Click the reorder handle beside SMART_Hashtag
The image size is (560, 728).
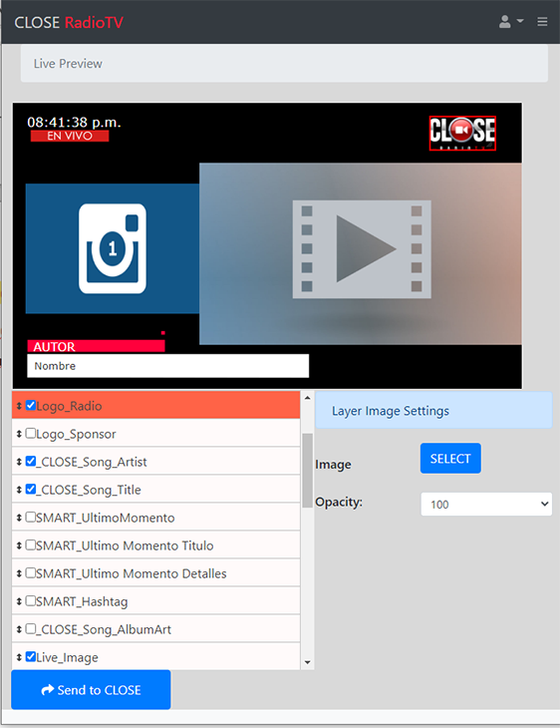[19, 601]
